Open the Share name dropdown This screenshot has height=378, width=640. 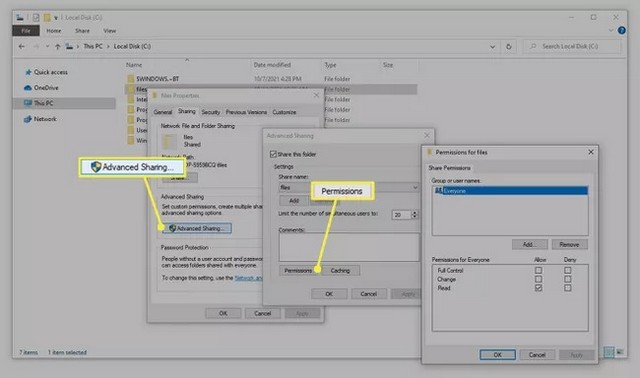415,187
